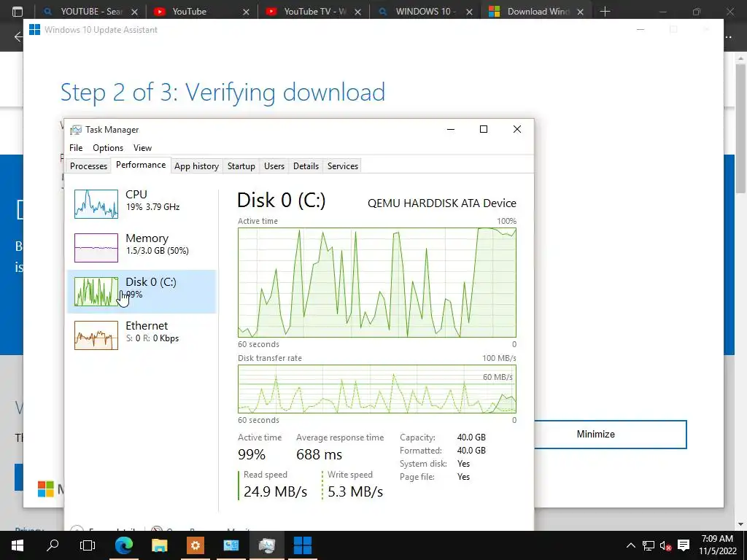Click the Windows Update Assistant taskbar icon
The width and height of the screenshot is (747, 560).
coord(303,545)
